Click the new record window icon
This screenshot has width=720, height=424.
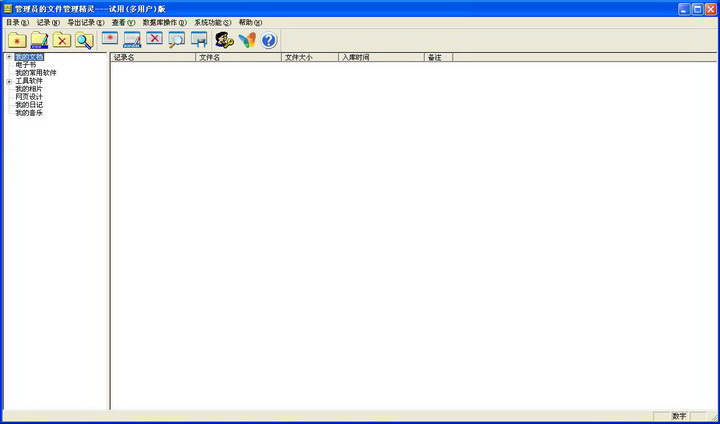point(110,39)
